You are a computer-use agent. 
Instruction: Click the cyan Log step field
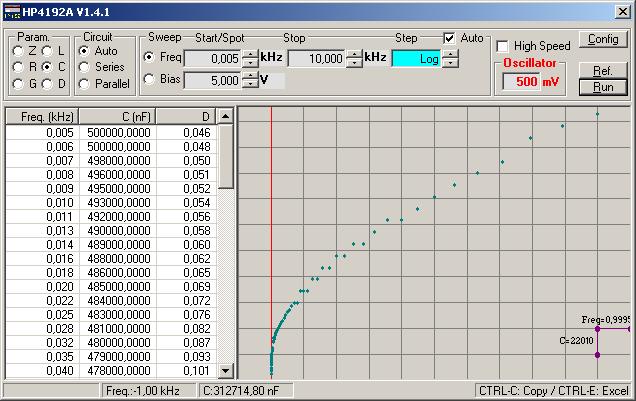click(417, 59)
